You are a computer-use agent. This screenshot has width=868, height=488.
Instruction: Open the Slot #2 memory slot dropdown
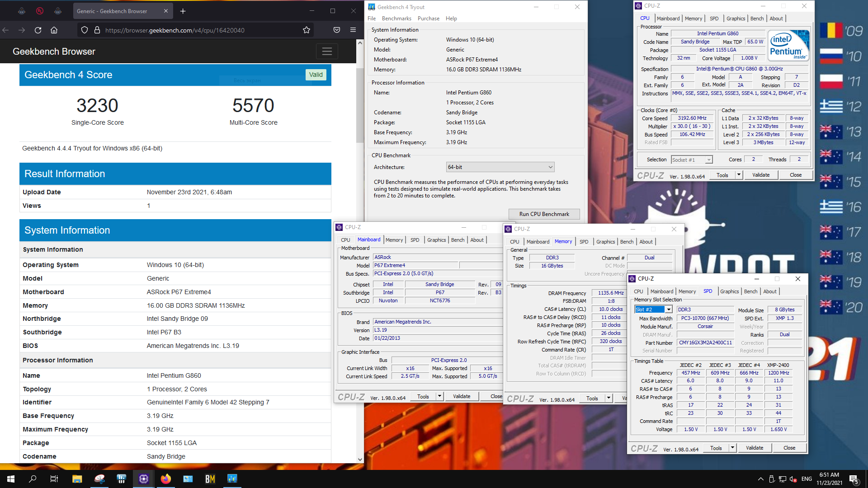click(653, 310)
